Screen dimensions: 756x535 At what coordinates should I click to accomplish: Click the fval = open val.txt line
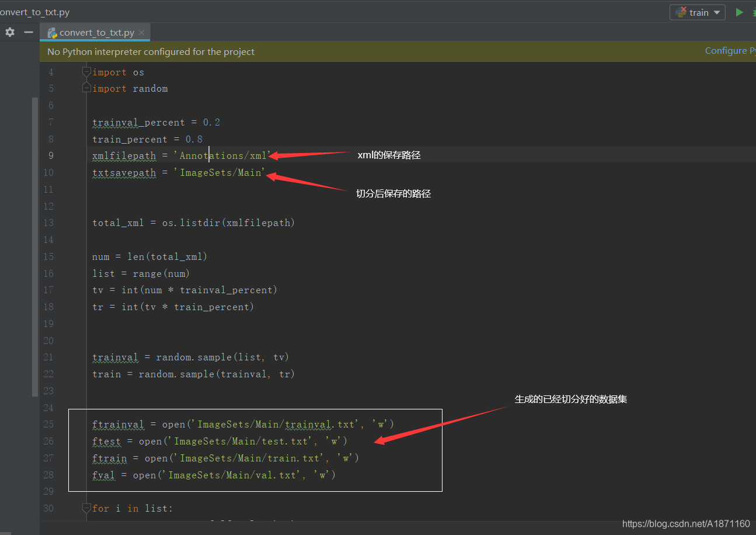tap(214, 475)
